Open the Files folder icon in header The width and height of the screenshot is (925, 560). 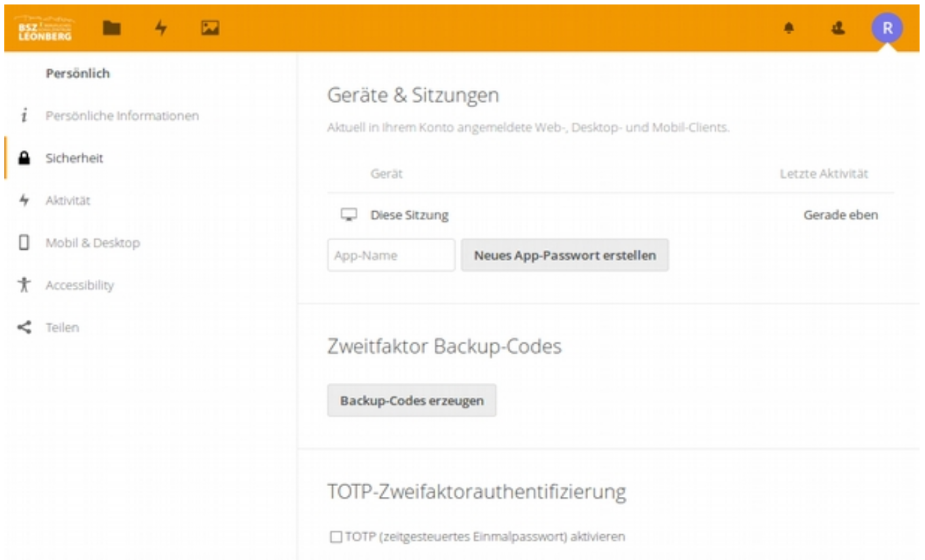111,28
